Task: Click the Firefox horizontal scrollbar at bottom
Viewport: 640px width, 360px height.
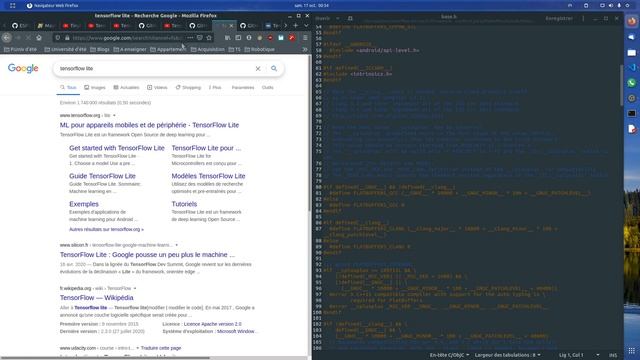Action: point(105,358)
